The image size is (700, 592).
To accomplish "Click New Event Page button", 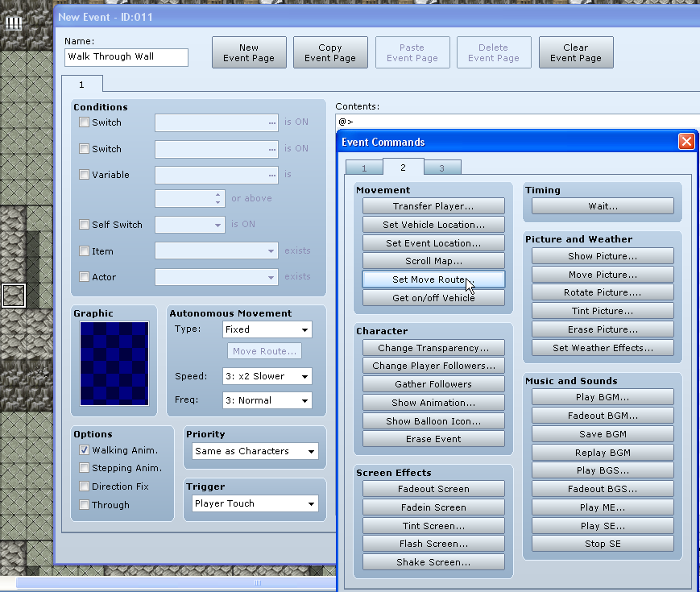I will coord(249,52).
